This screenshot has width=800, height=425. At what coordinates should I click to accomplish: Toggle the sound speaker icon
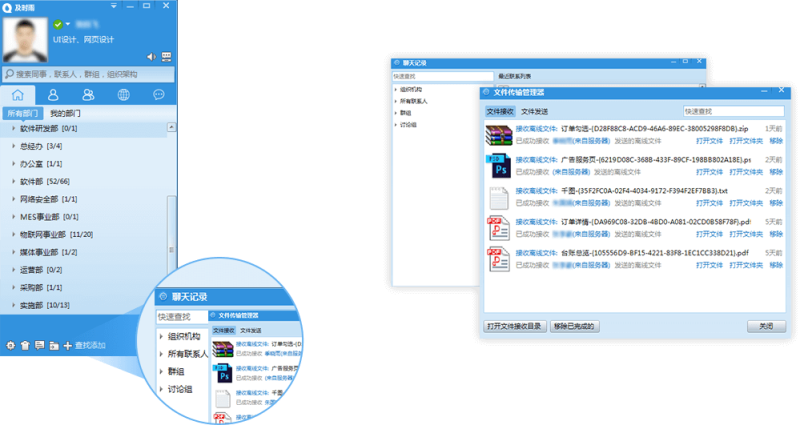tap(150, 57)
